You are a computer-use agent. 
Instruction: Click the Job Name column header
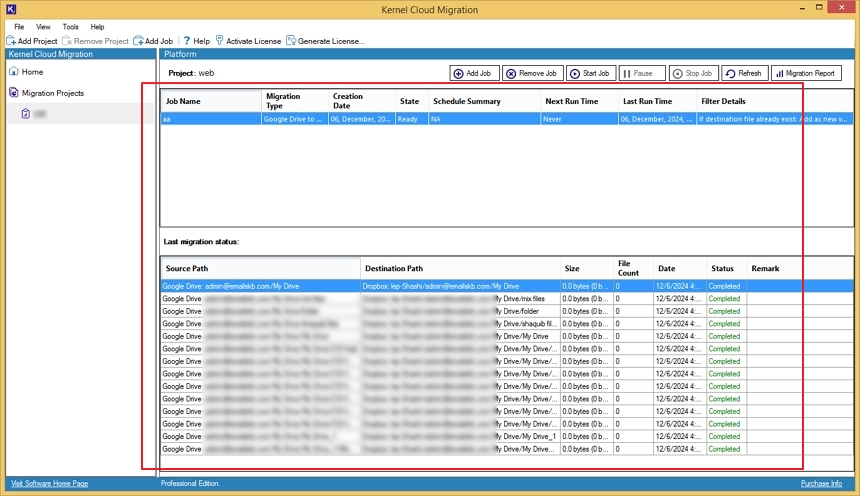coord(211,101)
